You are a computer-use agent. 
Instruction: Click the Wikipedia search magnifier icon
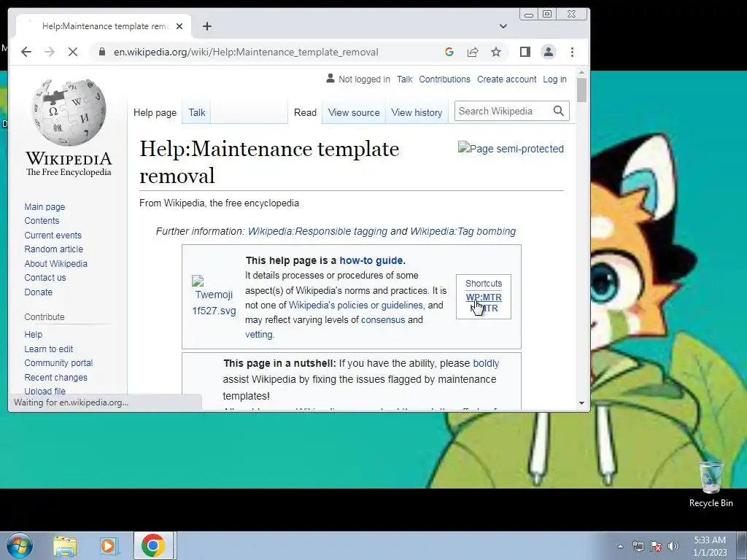559,111
